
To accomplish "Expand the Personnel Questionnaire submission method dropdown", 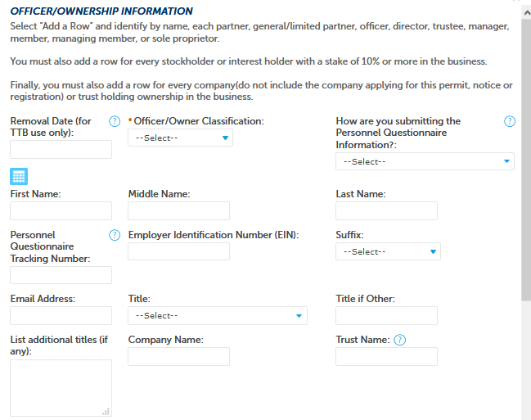I will pyautogui.click(x=425, y=161).
